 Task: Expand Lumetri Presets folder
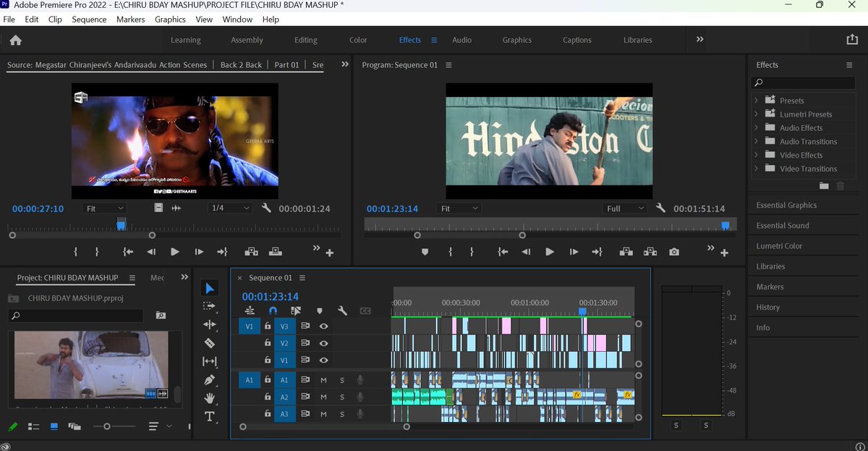pos(757,114)
